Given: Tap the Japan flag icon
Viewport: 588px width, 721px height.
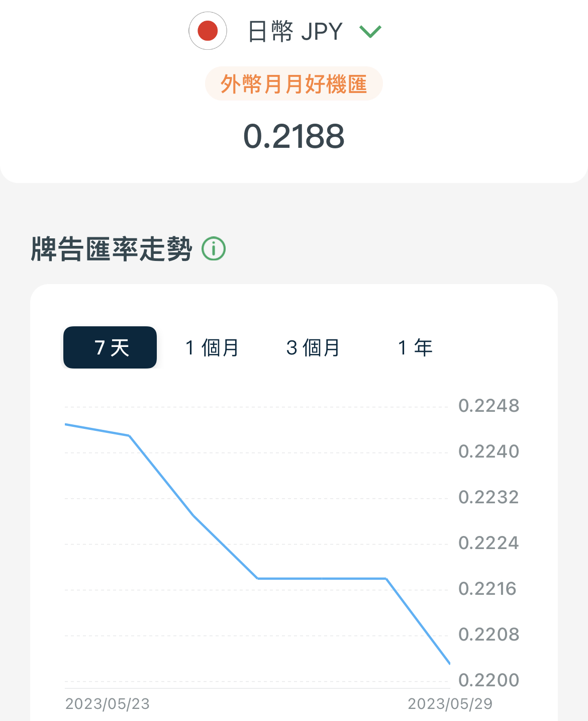Looking at the screenshot, I should [x=208, y=31].
